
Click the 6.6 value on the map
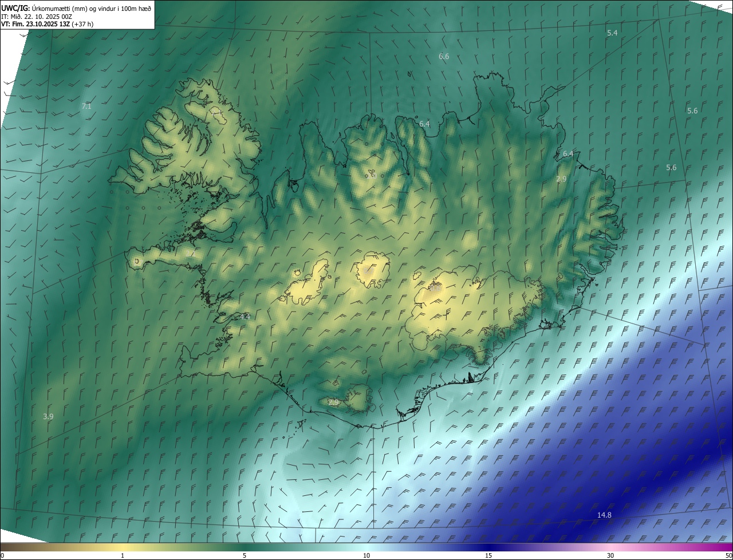coord(444,56)
